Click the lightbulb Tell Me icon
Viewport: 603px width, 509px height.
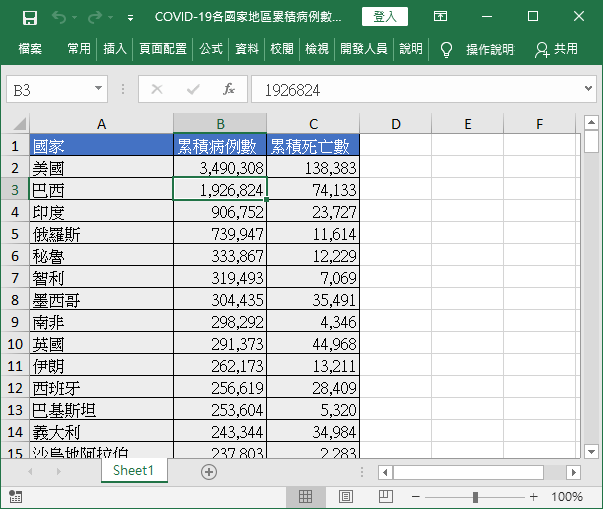[x=446, y=50]
